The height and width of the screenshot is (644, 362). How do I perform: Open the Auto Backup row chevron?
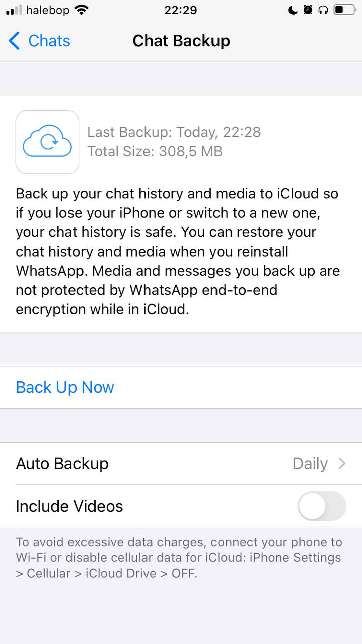[342, 463]
